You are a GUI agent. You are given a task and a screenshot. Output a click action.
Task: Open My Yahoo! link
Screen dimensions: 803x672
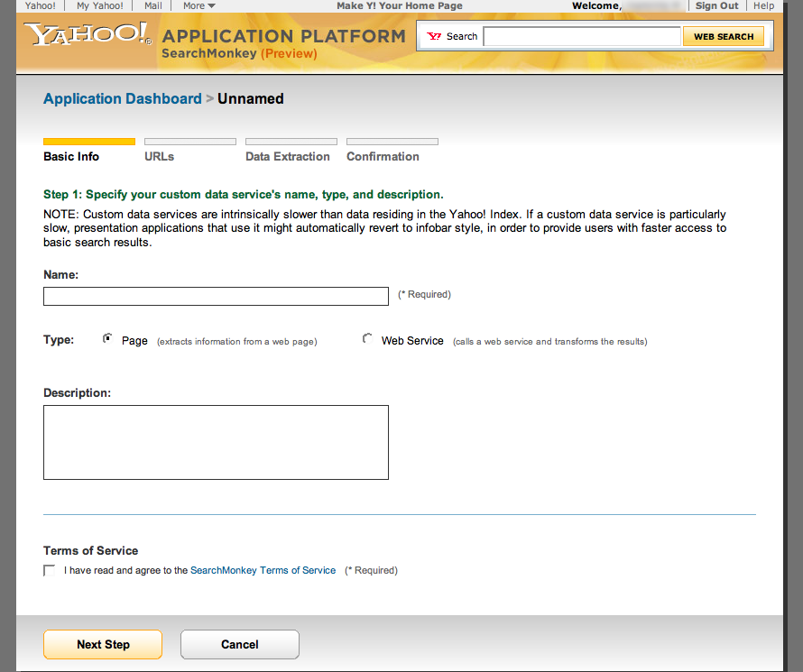pyautogui.click(x=100, y=5)
